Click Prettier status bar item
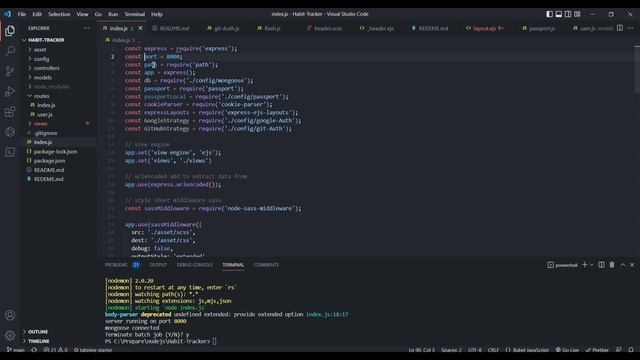Image resolution: width=640 pixels, height=360 pixels. click(x=598, y=350)
